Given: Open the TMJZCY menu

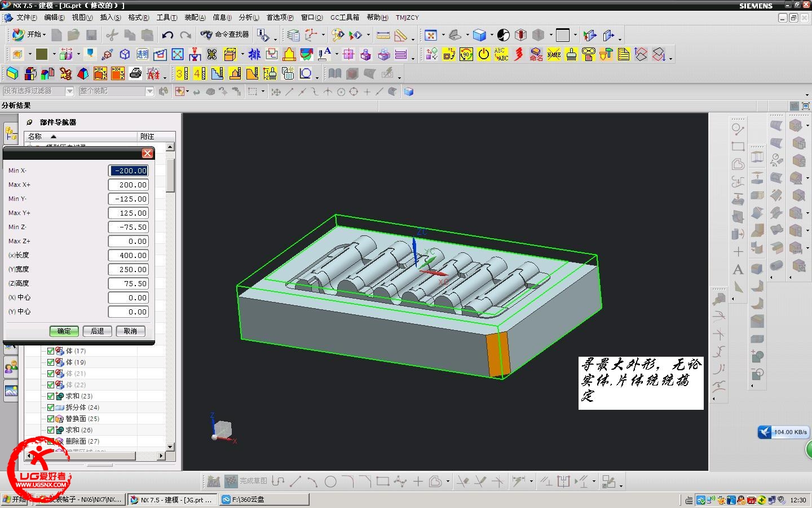Looking at the screenshot, I should 407,17.
